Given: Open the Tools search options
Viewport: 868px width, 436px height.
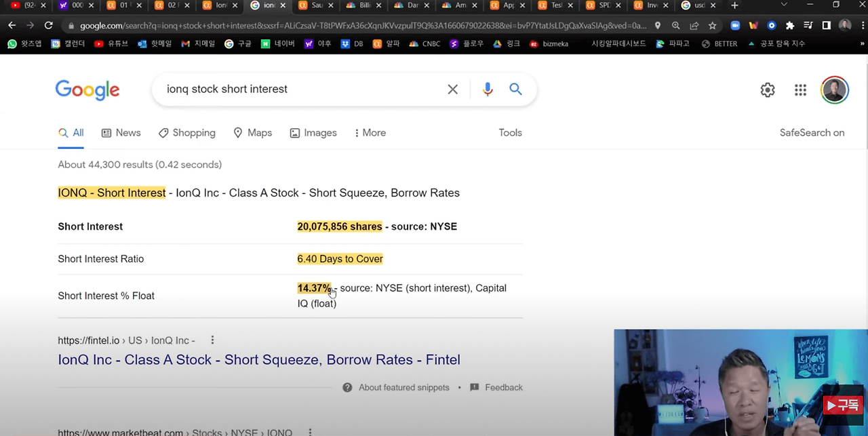Looking at the screenshot, I should [510, 133].
